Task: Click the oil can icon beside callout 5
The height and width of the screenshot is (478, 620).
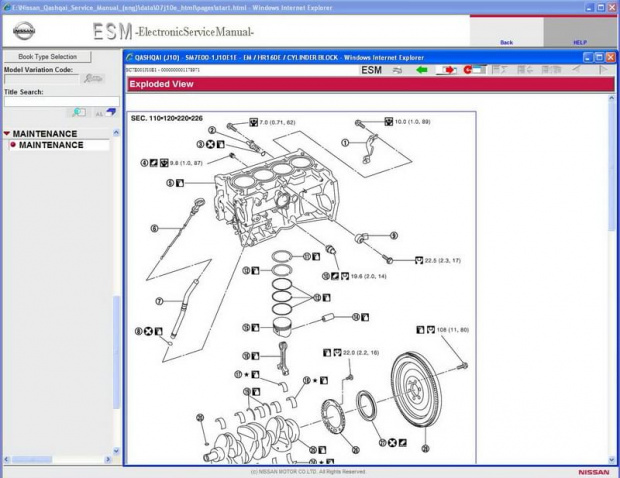Action: [x=180, y=183]
